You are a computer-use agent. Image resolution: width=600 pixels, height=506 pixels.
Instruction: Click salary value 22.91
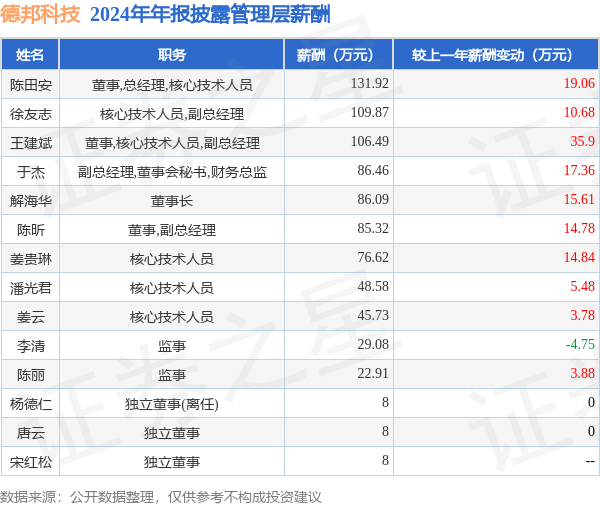click(373, 373)
